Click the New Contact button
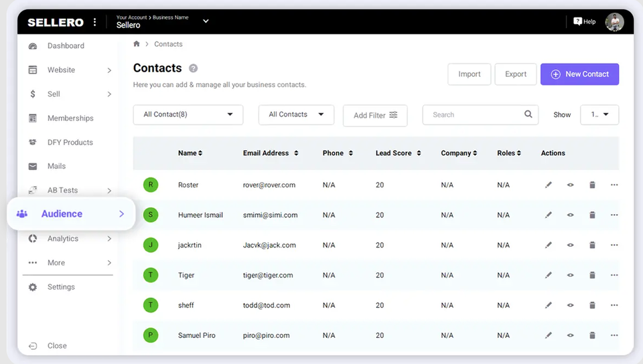 point(579,74)
